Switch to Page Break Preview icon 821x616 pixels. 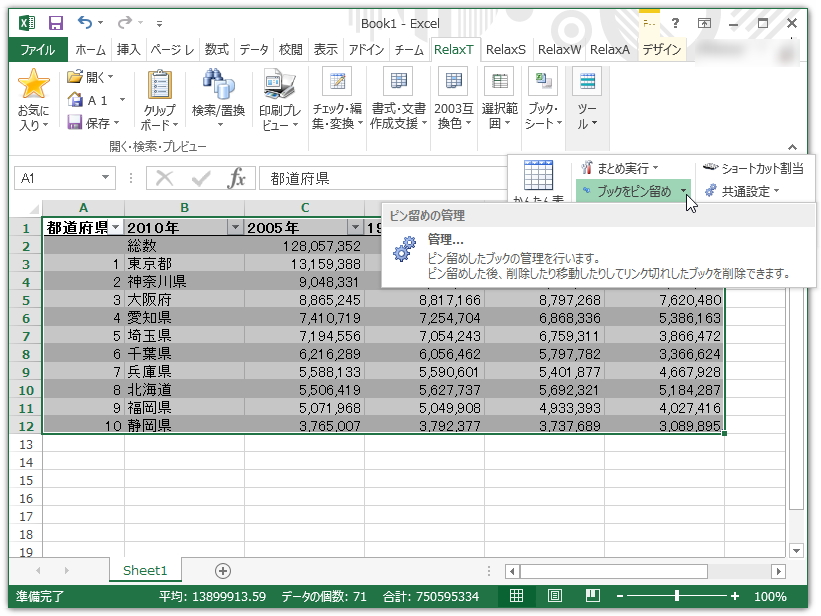tap(593, 596)
